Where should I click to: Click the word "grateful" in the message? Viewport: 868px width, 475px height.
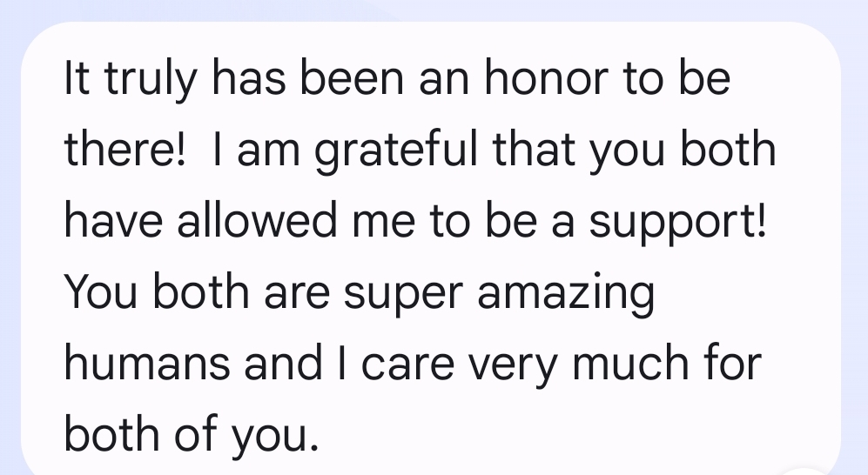(x=397, y=151)
